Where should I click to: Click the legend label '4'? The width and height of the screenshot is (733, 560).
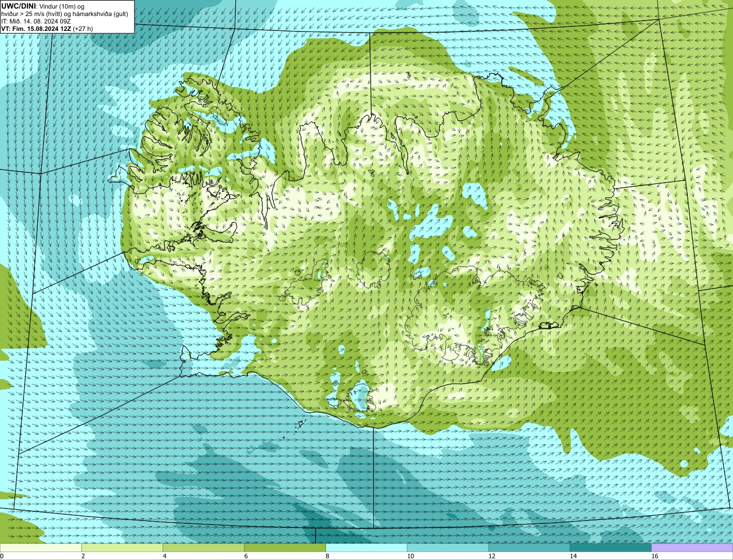[x=164, y=556]
